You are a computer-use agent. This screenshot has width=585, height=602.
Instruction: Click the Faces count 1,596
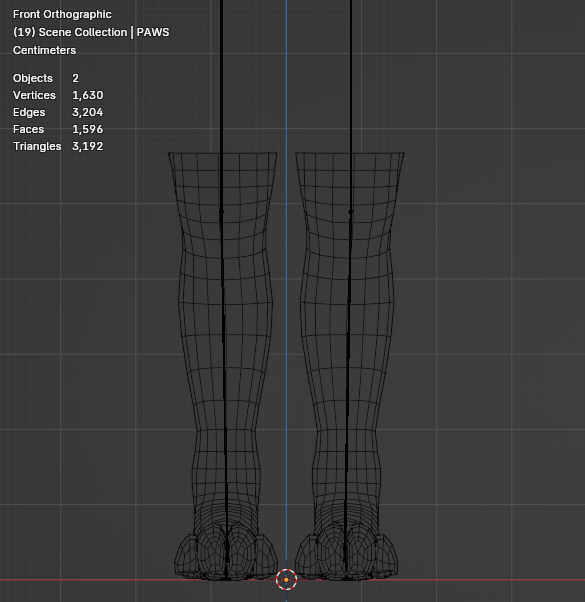88,129
